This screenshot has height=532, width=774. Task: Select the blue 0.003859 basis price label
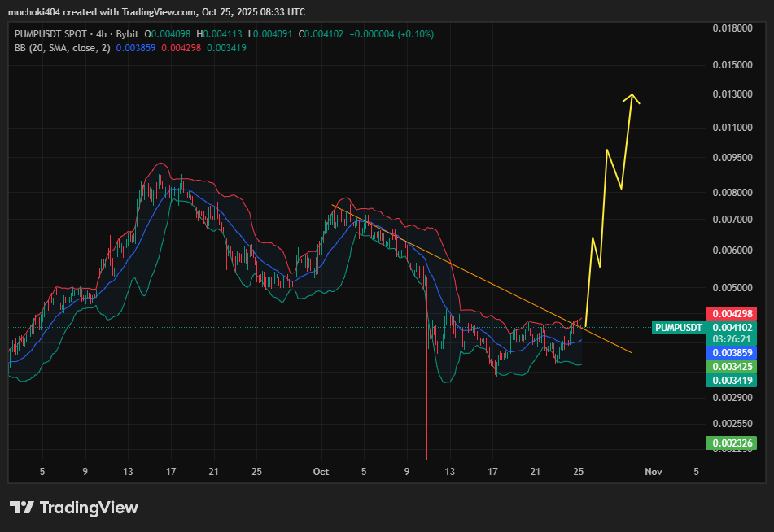[x=733, y=353]
